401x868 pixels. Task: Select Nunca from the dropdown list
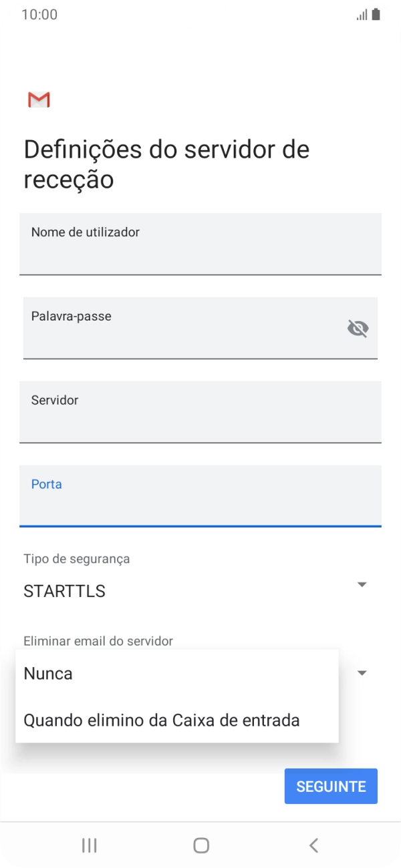click(x=47, y=673)
